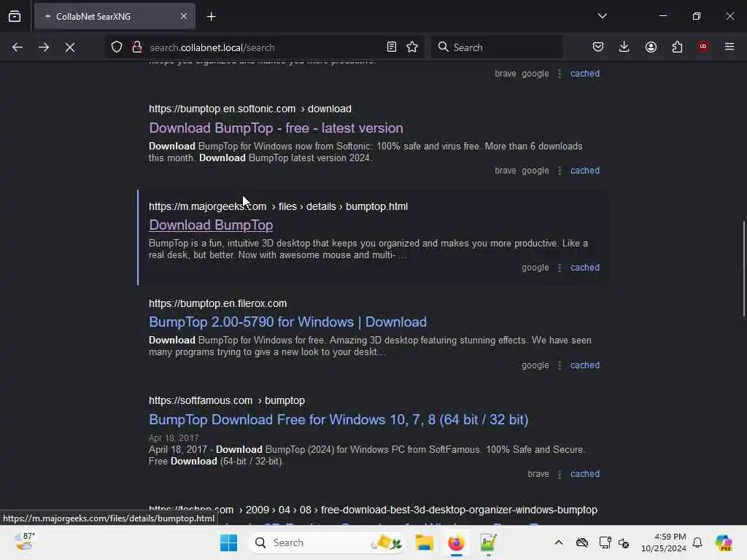Show site security padlock information
Screen dimensions: 747x560
[137, 47]
